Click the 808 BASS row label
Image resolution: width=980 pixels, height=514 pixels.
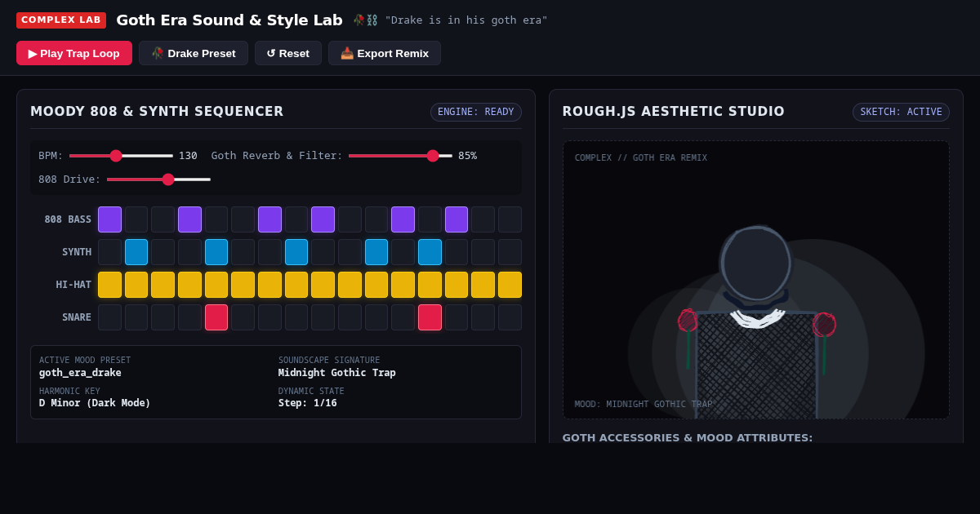click(x=68, y=219)
